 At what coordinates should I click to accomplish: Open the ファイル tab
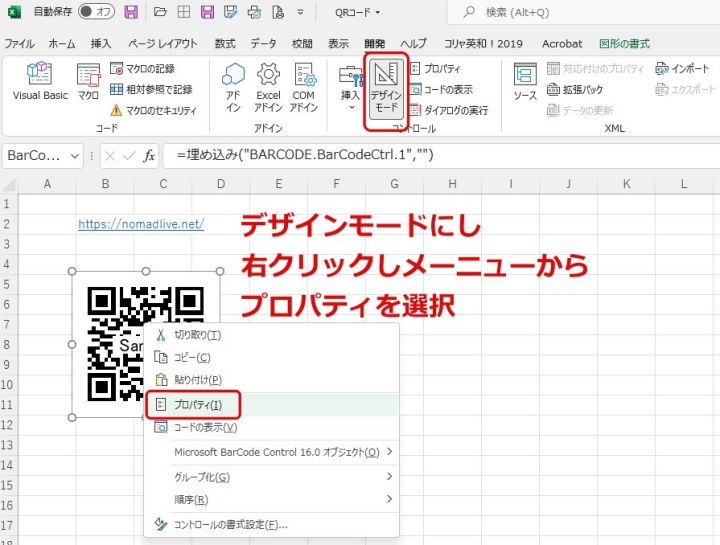(x=19, y=44)
